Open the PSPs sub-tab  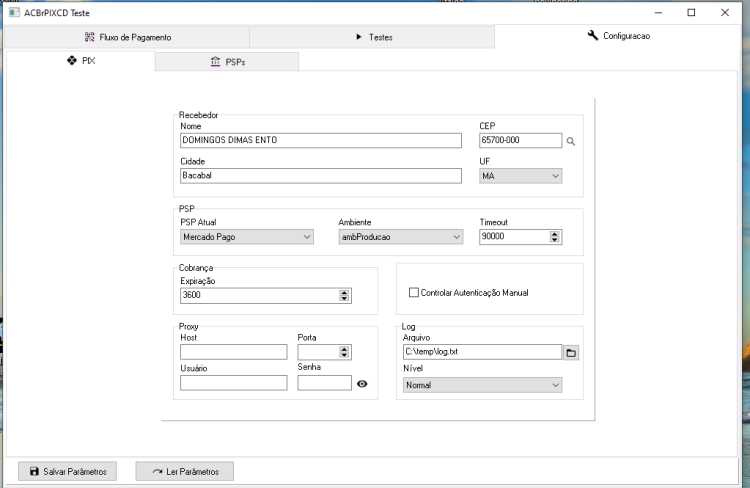227,62
